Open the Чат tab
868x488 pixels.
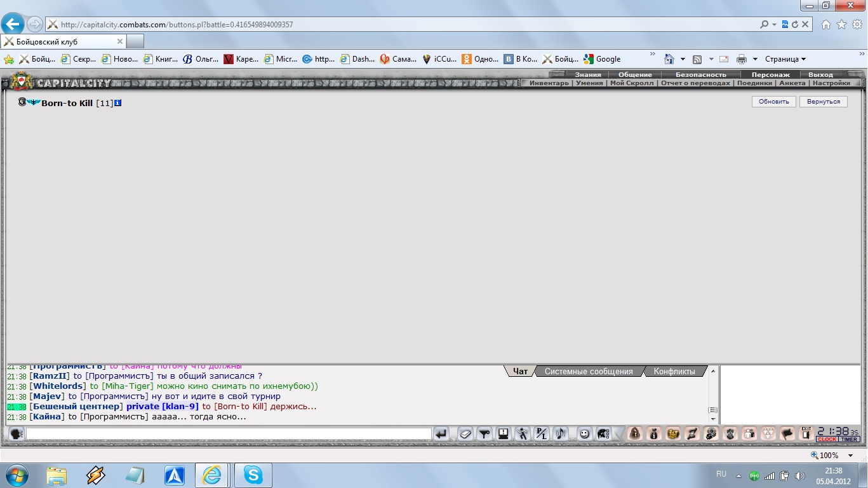click(520, 371)
